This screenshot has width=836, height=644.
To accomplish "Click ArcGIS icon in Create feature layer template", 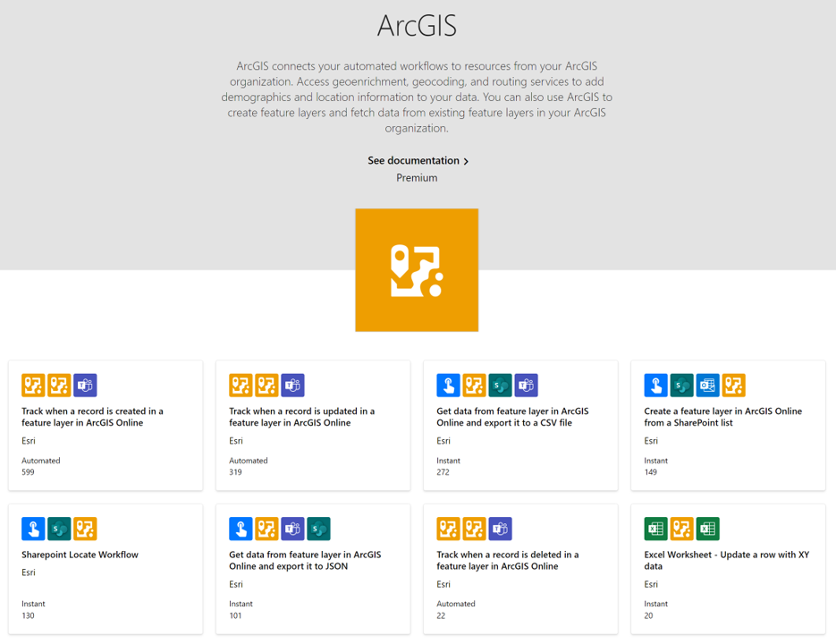I will point(734,386).
